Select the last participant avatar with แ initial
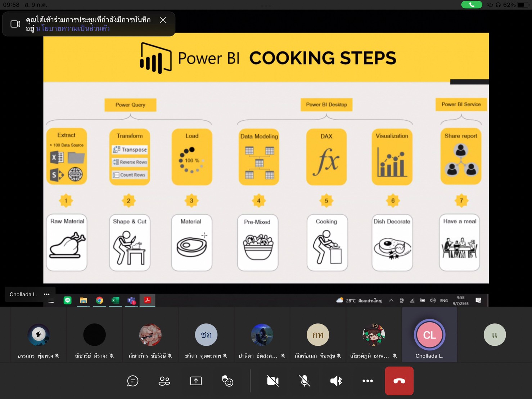The height and width of the screenshot is (399, 532). coord(495,335)
